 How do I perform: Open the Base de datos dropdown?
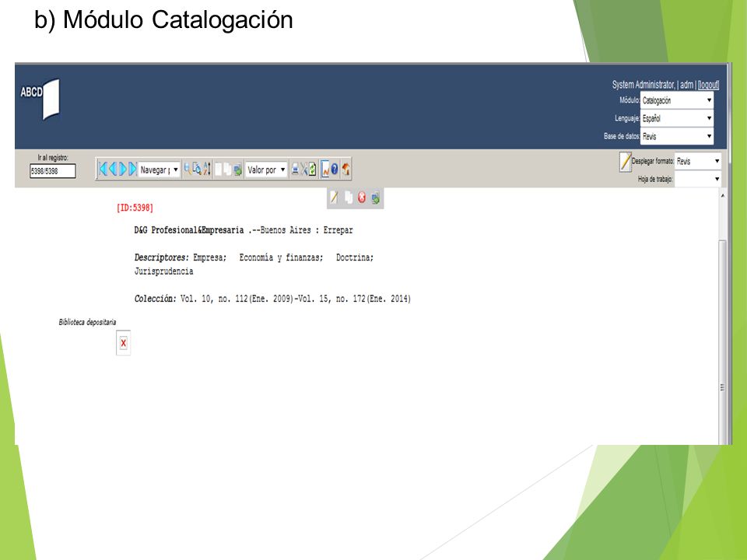coord(676,136)
